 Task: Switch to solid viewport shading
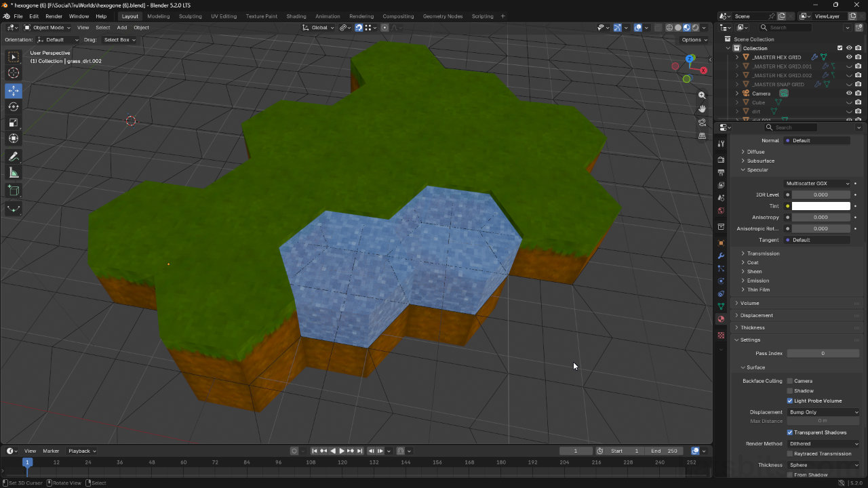coord(678,28)
